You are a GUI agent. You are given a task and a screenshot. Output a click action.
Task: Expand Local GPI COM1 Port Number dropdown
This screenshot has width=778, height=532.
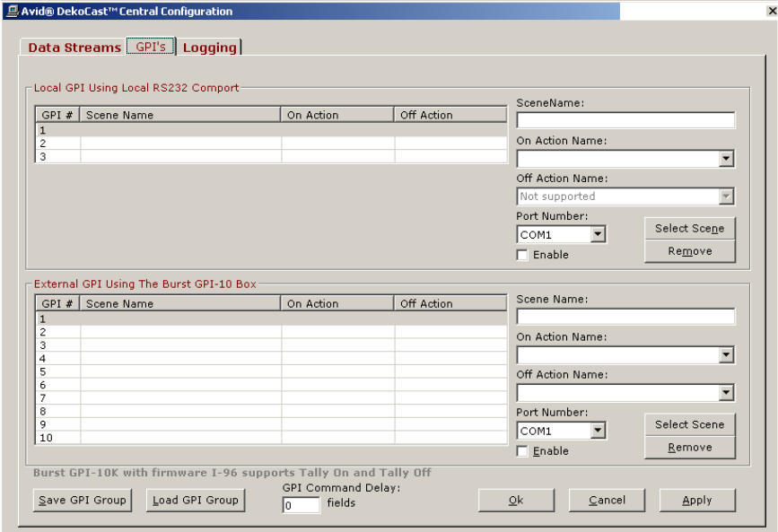pos(598,234)
